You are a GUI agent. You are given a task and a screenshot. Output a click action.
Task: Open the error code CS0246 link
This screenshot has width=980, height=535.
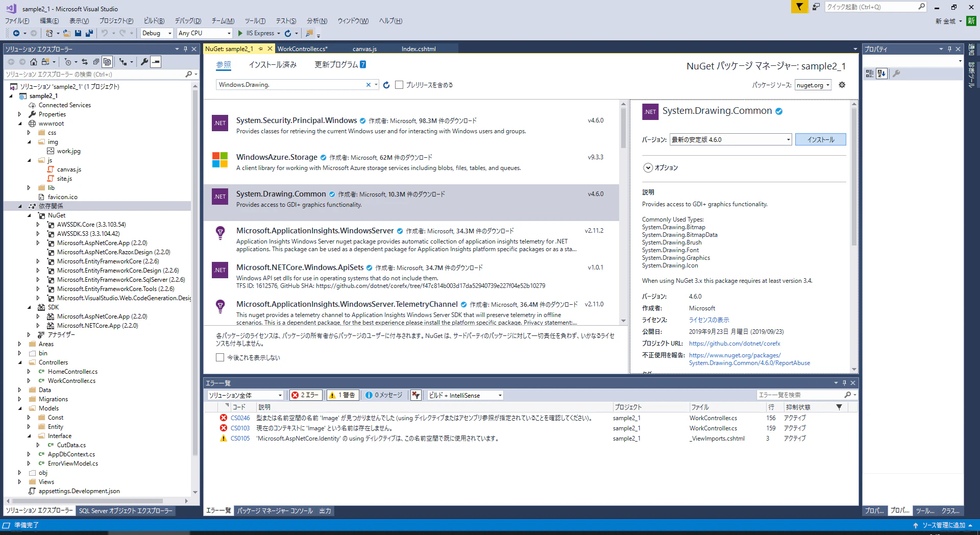pos(240,418)
